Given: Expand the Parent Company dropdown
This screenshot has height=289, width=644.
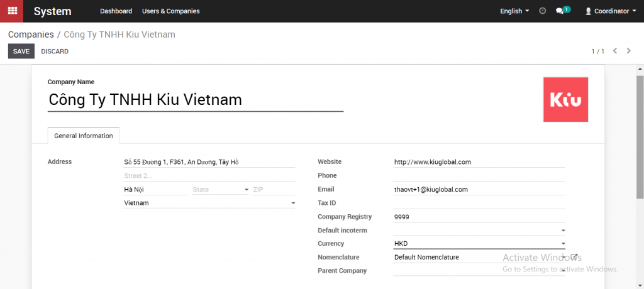Looking at the screenshot, I should [x=479, y=271].
